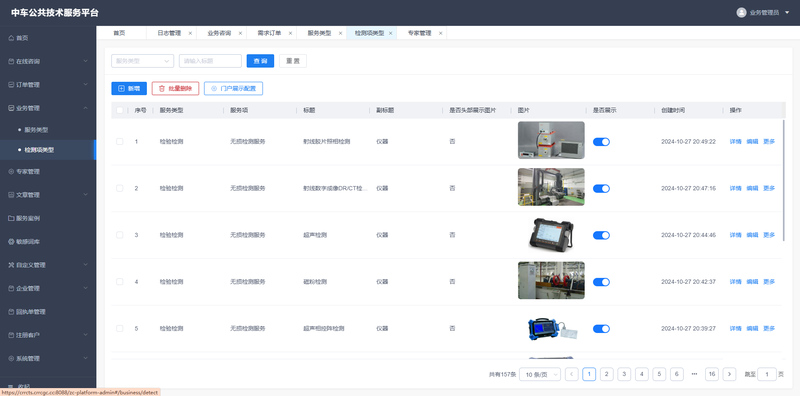
Task: Close the 服务类型 tab
Action: (340, 33)
